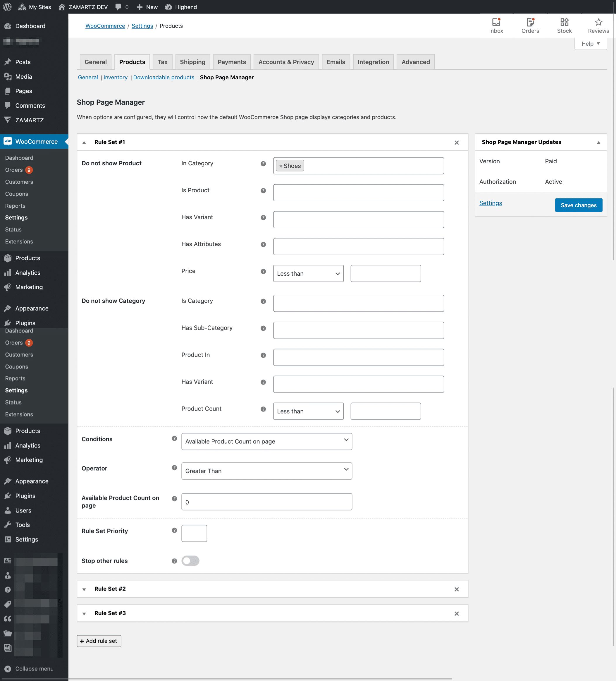Remove Shoes from In Category field

tap(281, 166)
